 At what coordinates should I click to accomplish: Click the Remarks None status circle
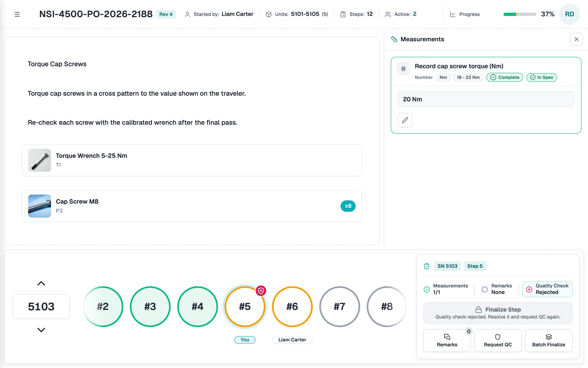[484, 289]
